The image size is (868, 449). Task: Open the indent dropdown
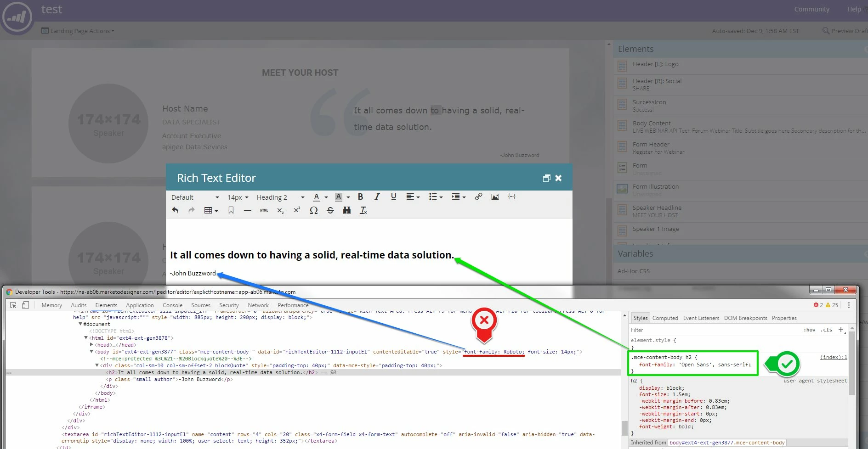pyautogui.click(x=459, y=197)
